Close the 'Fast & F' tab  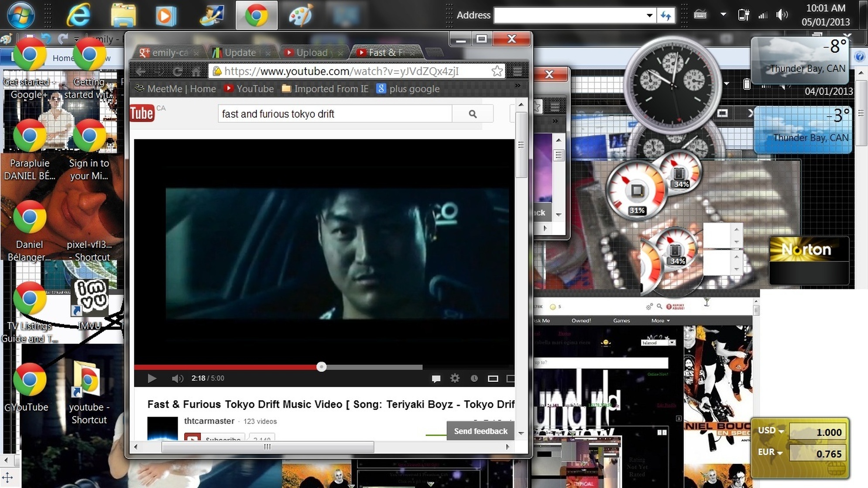click(413, 52)
